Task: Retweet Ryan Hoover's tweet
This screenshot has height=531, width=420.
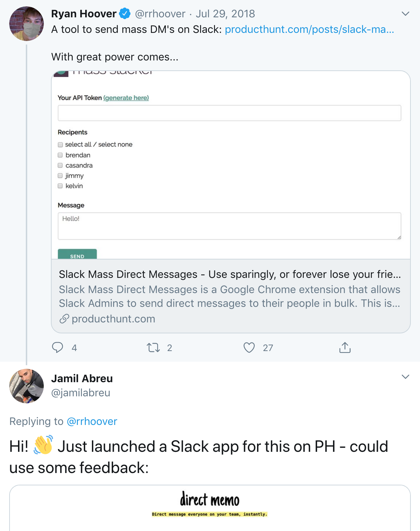Action: [153, 348]
